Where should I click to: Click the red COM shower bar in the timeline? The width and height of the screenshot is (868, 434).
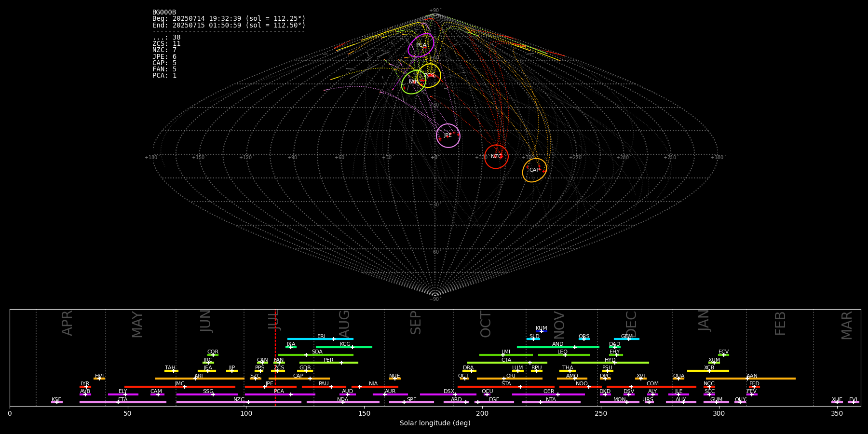pos(652,387)
